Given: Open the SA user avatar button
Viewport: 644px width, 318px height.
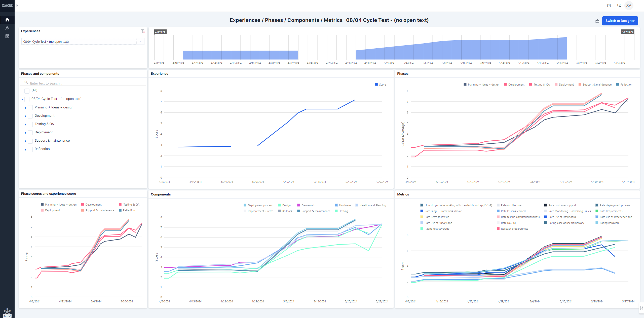Looking at the screenshot, I should [628, 6].
